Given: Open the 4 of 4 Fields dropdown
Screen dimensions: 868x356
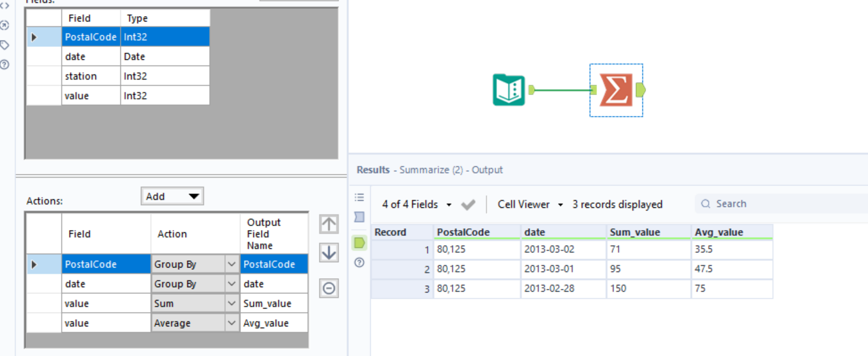Looking at the screenshot, I should pyautogui.click(x=416, y=204).
